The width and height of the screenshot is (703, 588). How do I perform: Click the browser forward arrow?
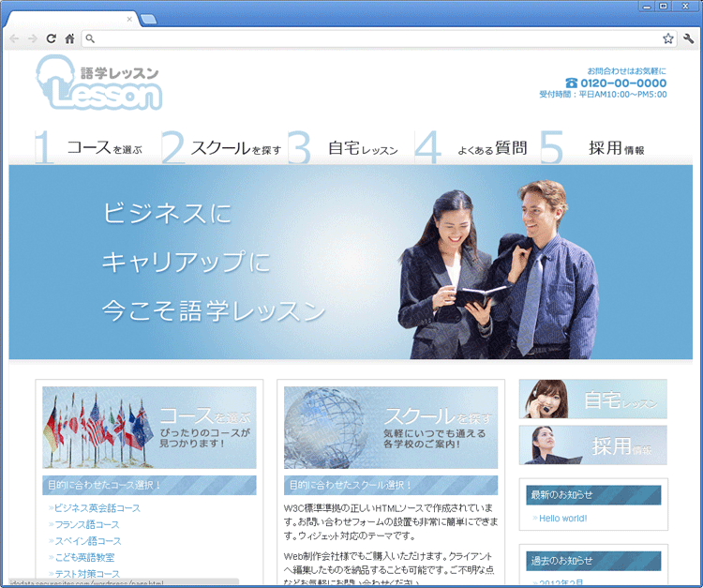(32, 38)
